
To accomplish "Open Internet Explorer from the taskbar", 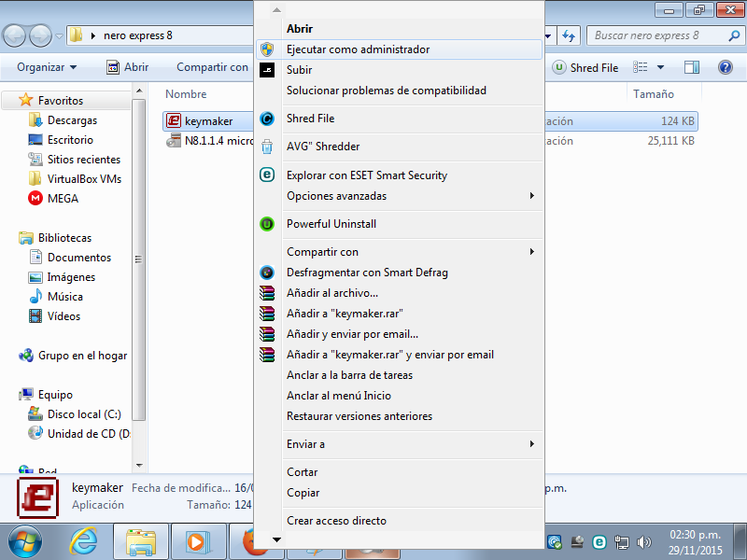I will [84, 541].
